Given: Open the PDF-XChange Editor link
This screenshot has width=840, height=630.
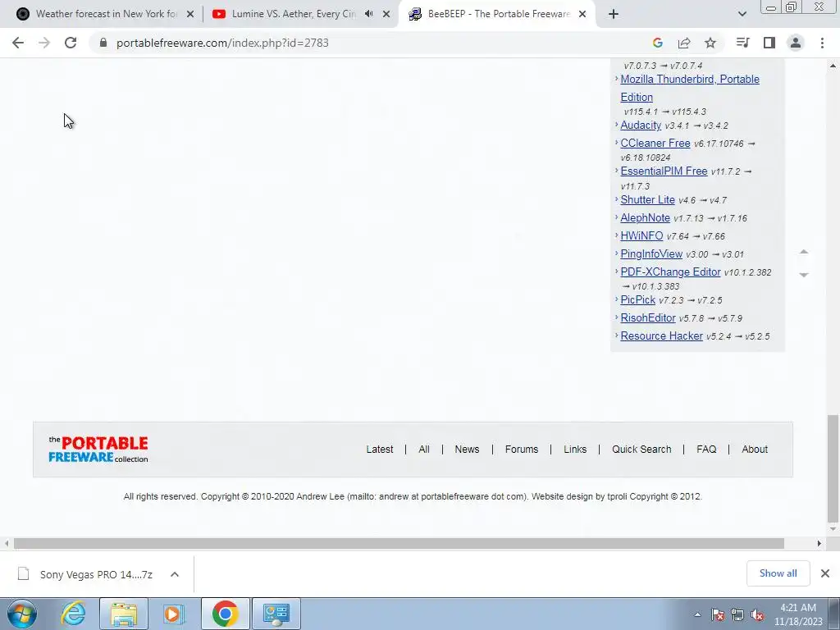Looking at the screenshot, I should 670,272.
